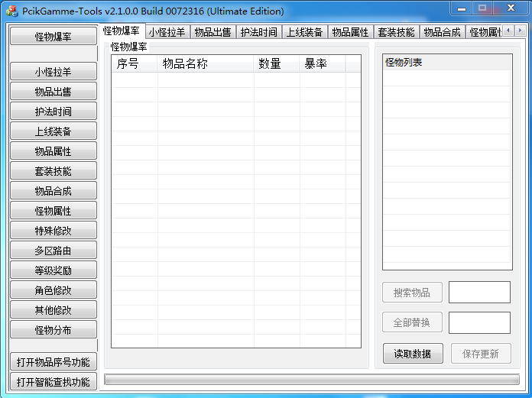Turn on 打开智能查找功能
The width and height of the screenshot is (532, 398).
pyautogui.click(x=54, y=382)
